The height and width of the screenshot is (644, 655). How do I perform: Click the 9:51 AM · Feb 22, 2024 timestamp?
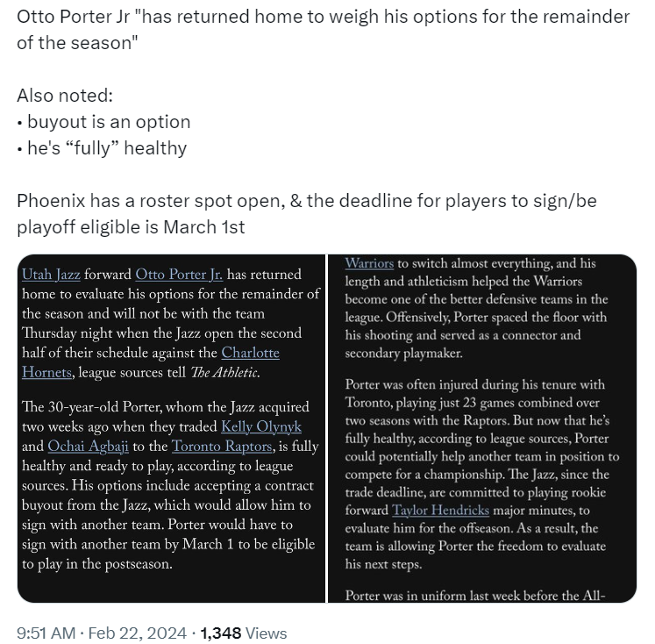pyautogui.click(x=102, y=633)
